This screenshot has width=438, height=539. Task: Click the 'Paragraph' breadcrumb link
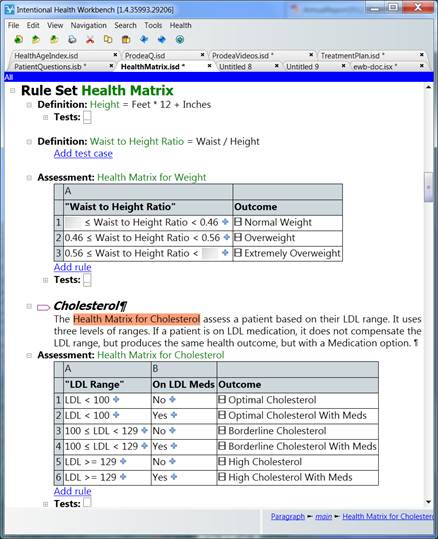pos(288,516)
